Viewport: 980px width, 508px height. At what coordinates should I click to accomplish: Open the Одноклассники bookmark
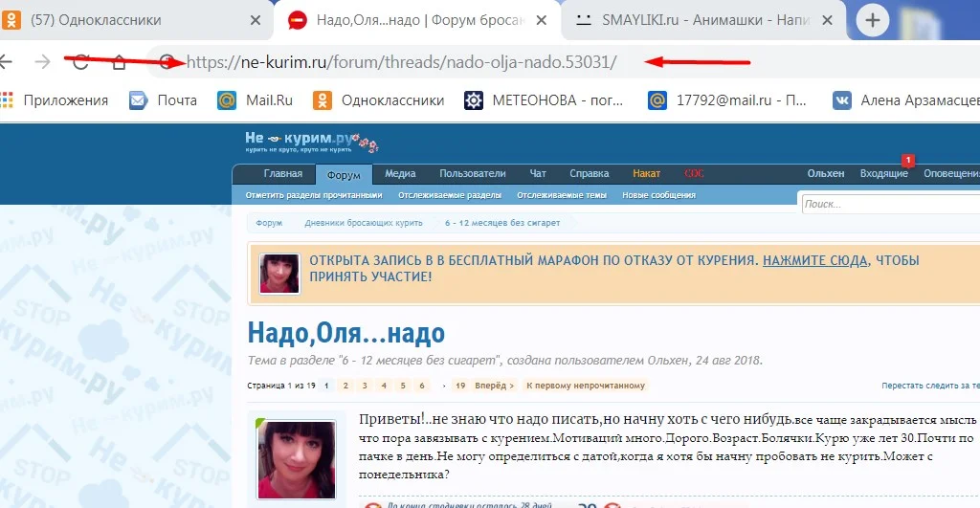pos(378,100)
